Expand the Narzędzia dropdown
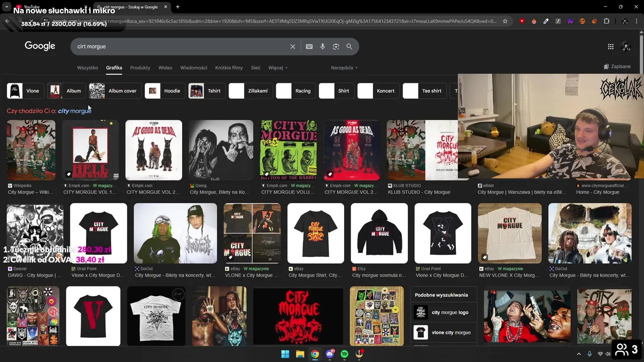This screenshot has width=644, height=362. (344, 67)
